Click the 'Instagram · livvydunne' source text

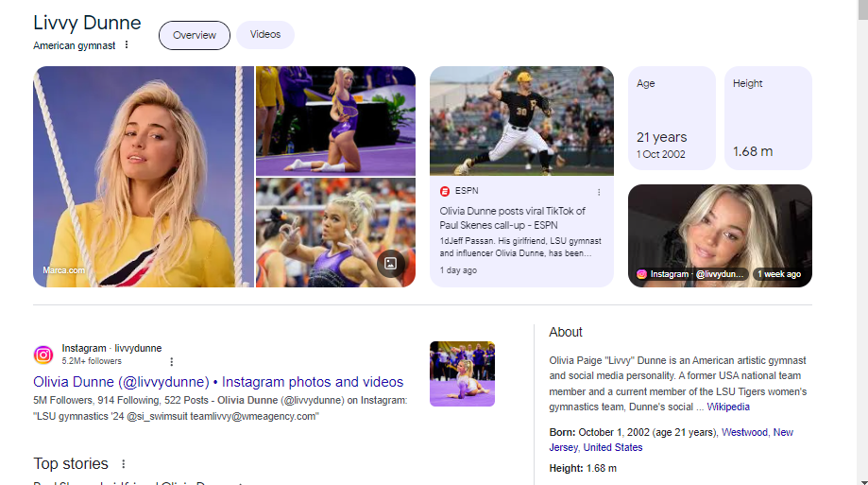pyautogui.click(x=111, y=348)
